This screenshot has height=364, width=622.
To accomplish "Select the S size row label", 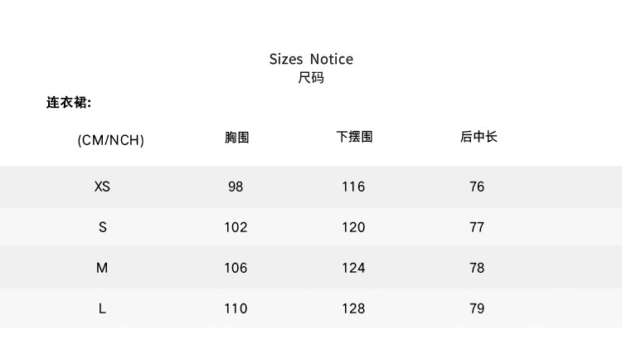I will click(x=103, y=227).
